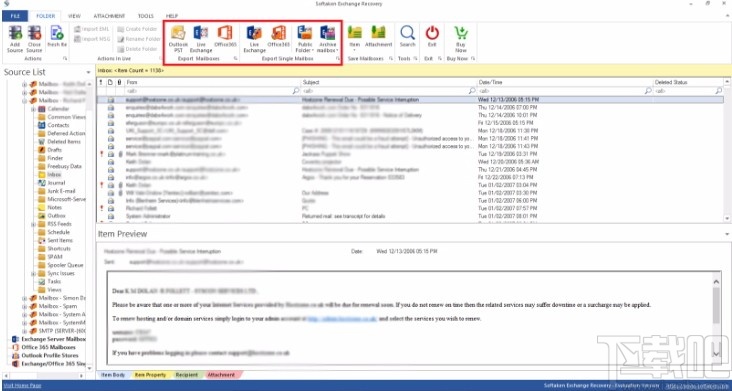Select the Notes folder
This screenshot has height=391, width=732.
[x=55, y=207]
